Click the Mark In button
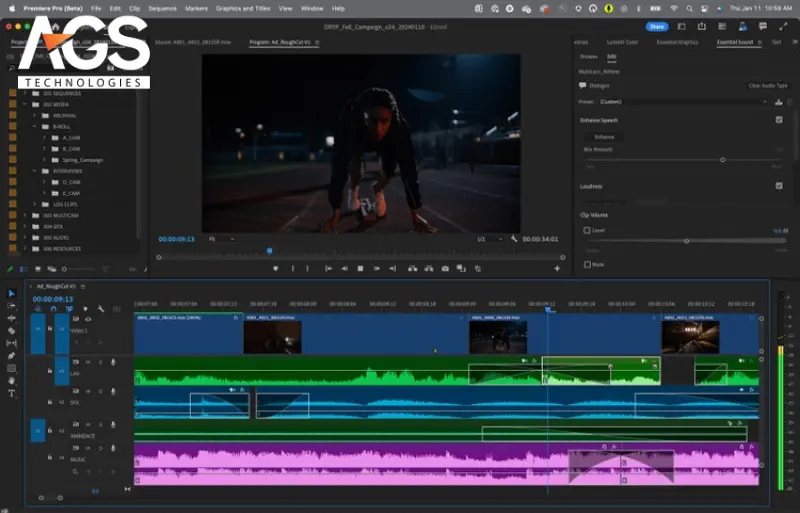Screen dimensions: 800x513 [293, 268]
